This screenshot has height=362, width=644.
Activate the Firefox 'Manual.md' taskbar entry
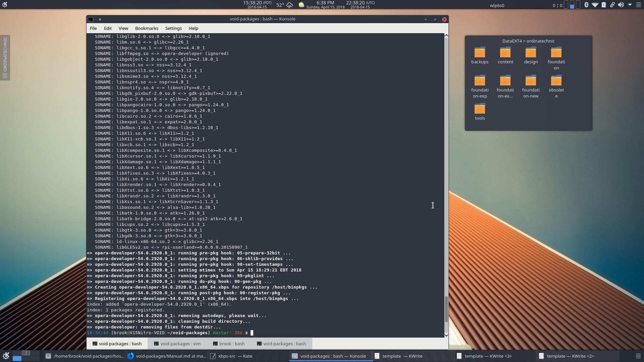click(167, 356)
